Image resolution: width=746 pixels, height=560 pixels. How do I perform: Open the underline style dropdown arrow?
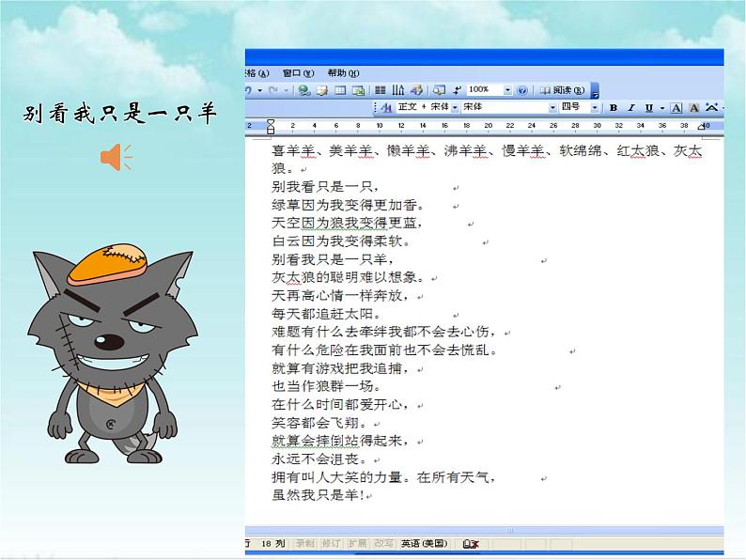pos(661,108)
